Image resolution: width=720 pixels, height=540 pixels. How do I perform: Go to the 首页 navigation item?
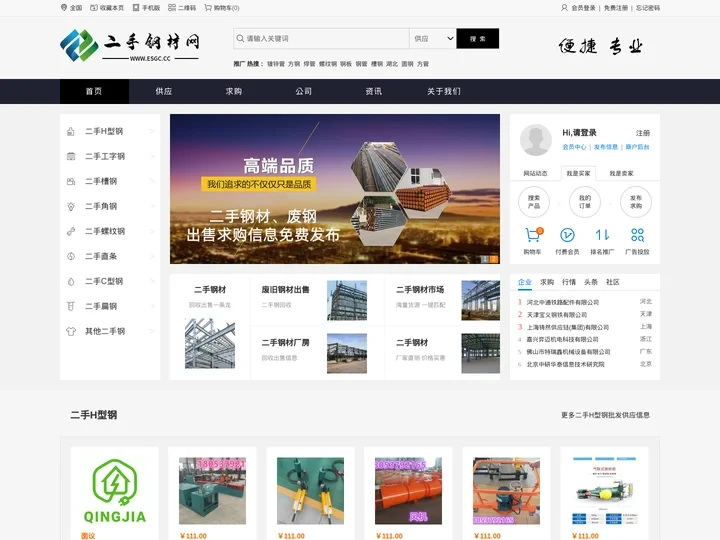(94, 91)
